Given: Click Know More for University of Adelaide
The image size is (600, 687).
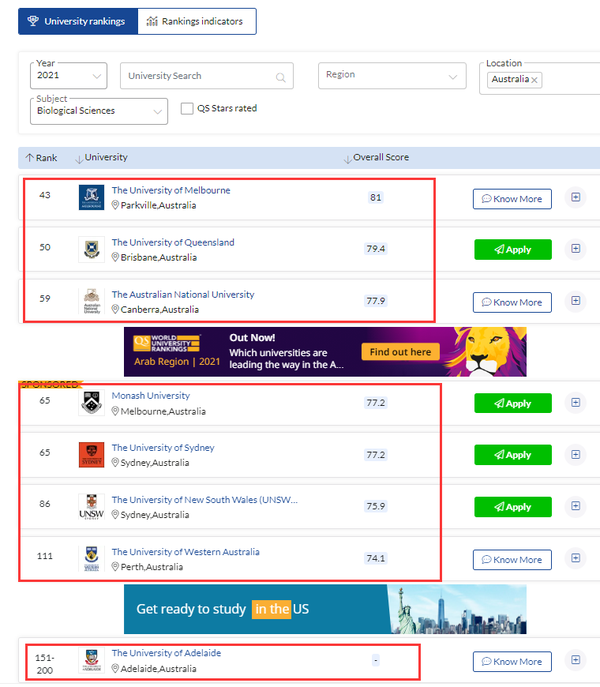Looking at the screenshot, I should click(x=512, y=662).
